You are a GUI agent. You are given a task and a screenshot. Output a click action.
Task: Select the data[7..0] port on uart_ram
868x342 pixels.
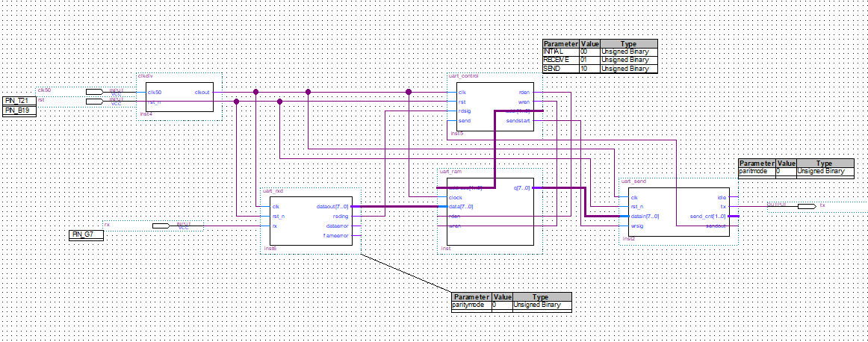[460, 207]
